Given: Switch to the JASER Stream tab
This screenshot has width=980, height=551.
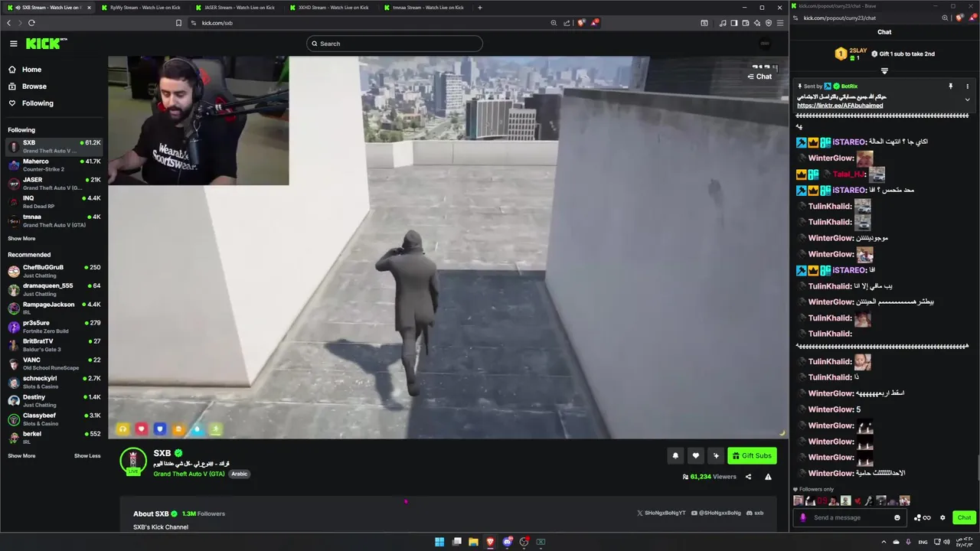Looking at the screenshot, I should coord(237,8).
